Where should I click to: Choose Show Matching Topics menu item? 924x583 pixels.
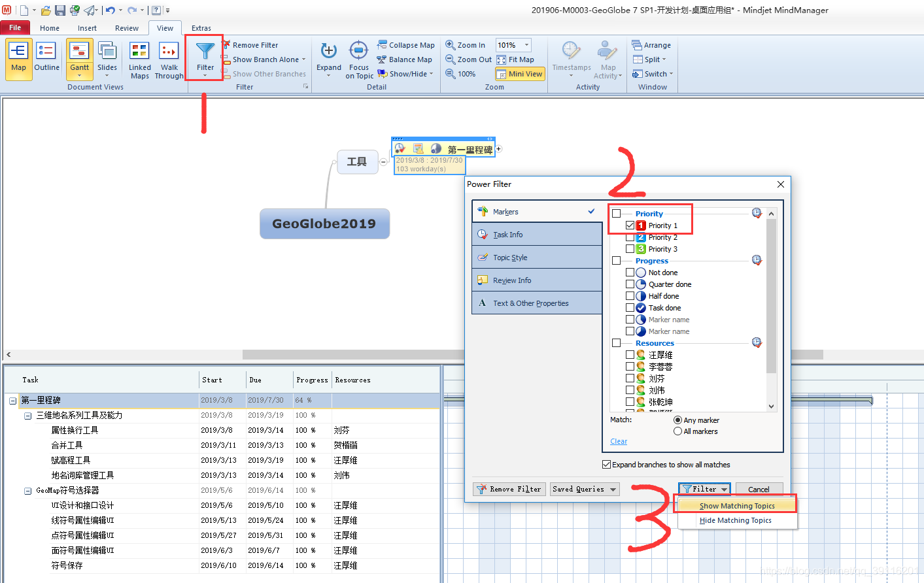click(x=737, y=506)
